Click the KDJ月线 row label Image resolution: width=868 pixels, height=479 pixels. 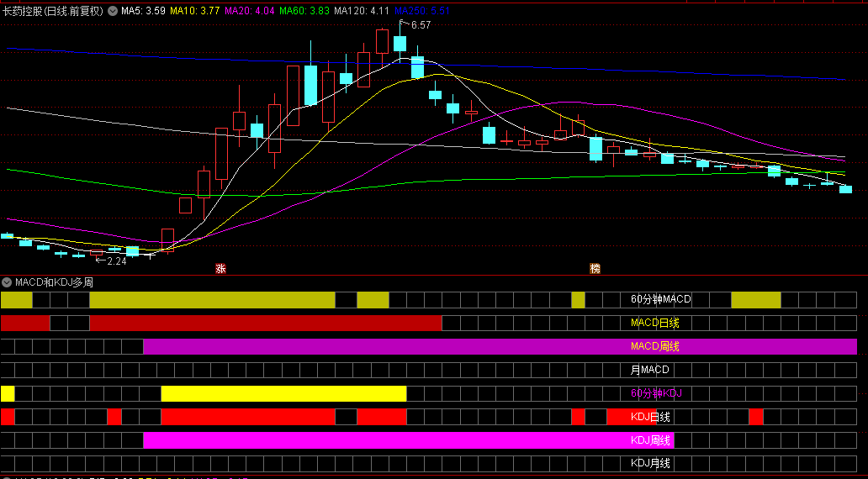tap(650, 463)
